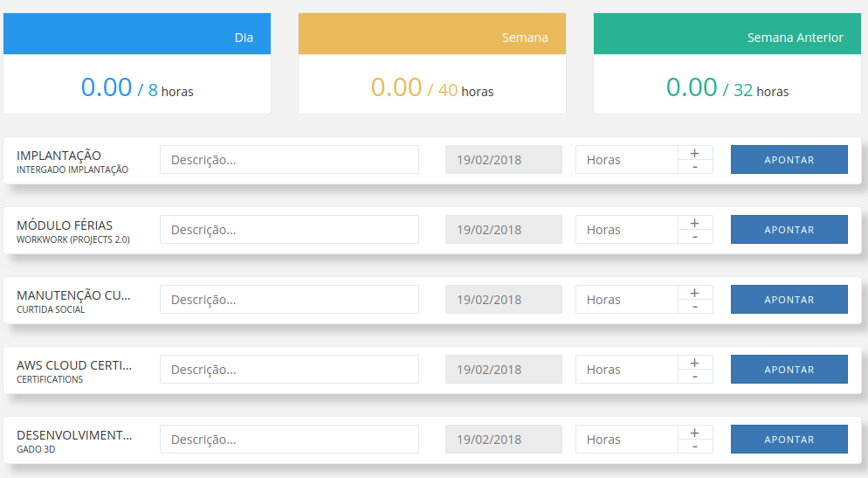Click the MANUTENÇÃO CU... task title
The image size is (868, 478).
[x=73, y=295]
